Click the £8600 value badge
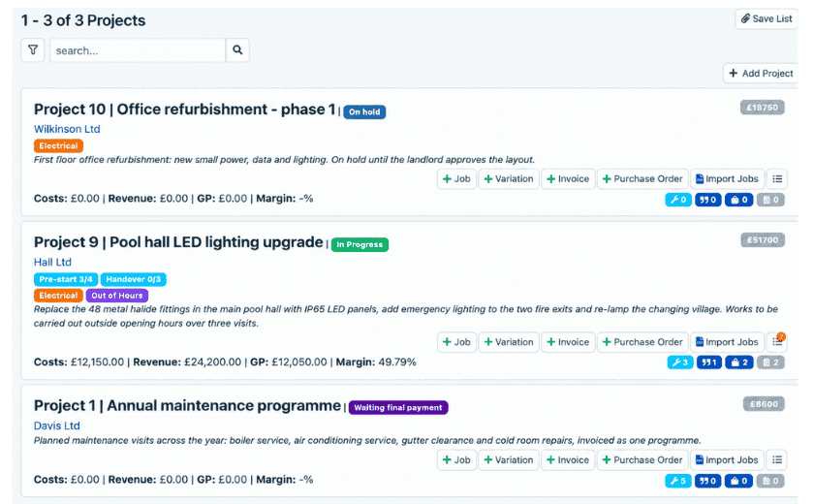The width and height of the screenshot is (814, 504). [x=764, y=404]
